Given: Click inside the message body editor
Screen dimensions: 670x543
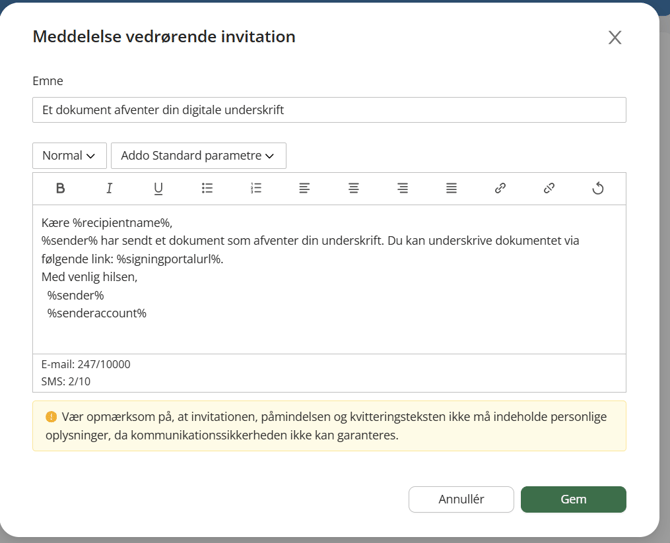Looking at the screenshot, I should point(329,279).
